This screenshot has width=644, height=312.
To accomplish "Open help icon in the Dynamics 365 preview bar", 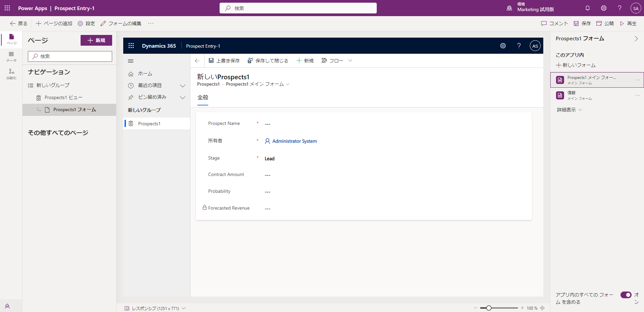I will click(519, 46).
